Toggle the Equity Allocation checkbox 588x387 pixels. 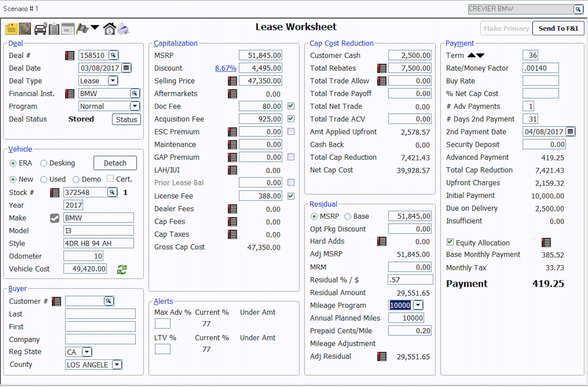pos(450,242)
